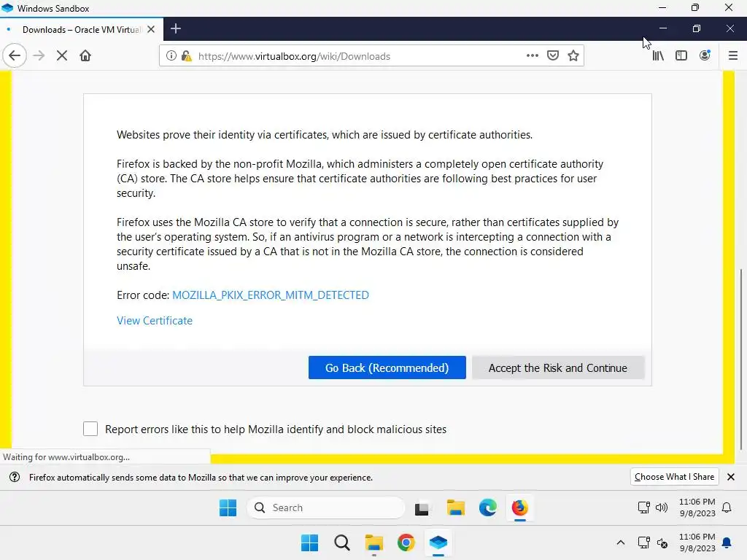
Task: Show site information icon in address bar
Action: point(171,55)
